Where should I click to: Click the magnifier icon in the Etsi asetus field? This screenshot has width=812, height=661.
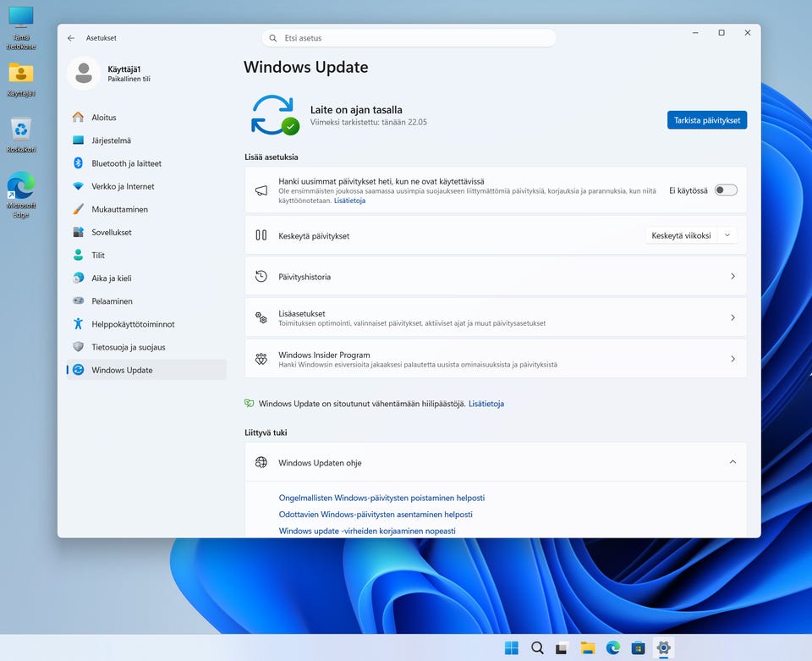point(273,38)
